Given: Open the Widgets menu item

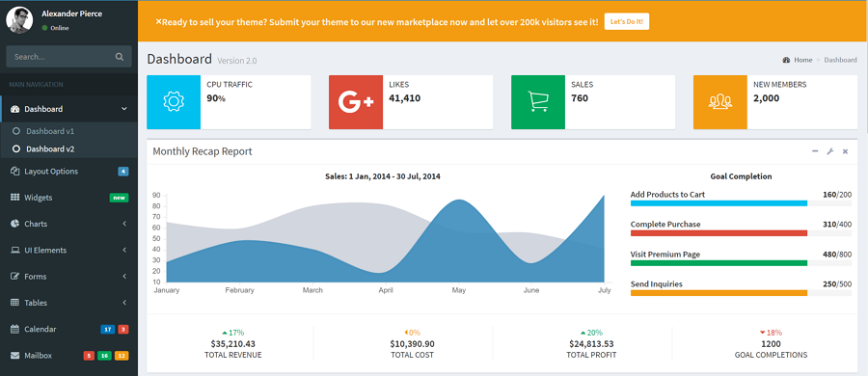Looking at the screenshot, I should click(68, 198).
